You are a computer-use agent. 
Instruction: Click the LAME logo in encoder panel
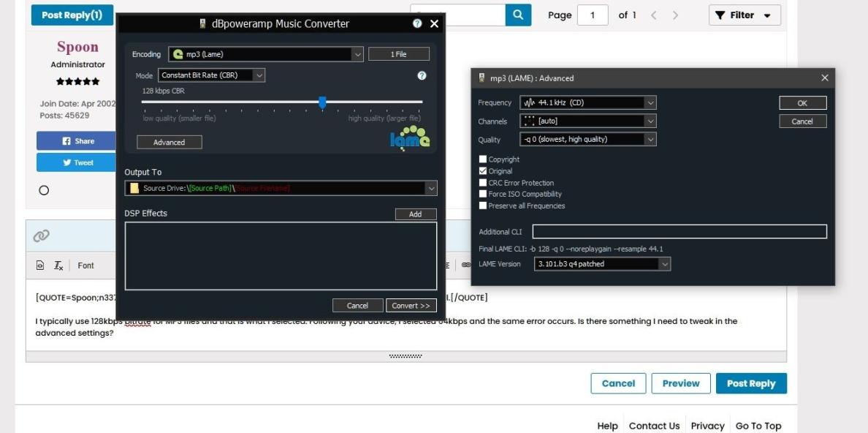410,137
